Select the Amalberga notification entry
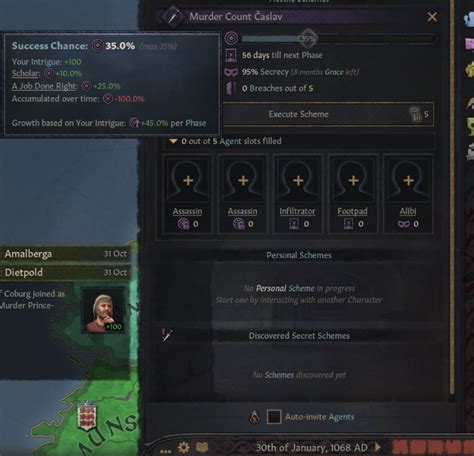Viewport: 474px width, 456px height. 66,254
